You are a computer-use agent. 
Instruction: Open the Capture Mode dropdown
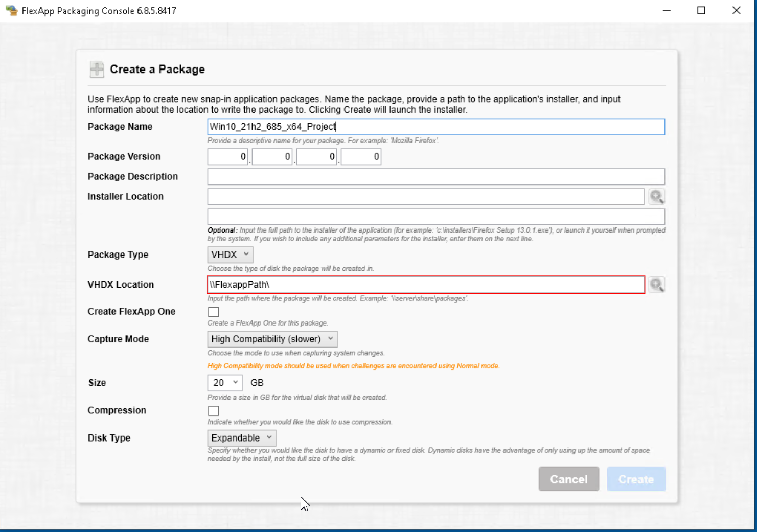point(272,339)
